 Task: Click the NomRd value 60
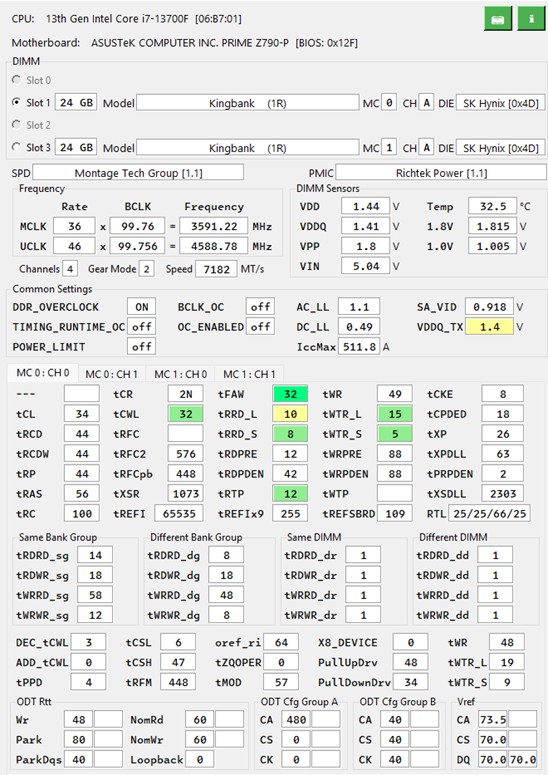[200, 720]
